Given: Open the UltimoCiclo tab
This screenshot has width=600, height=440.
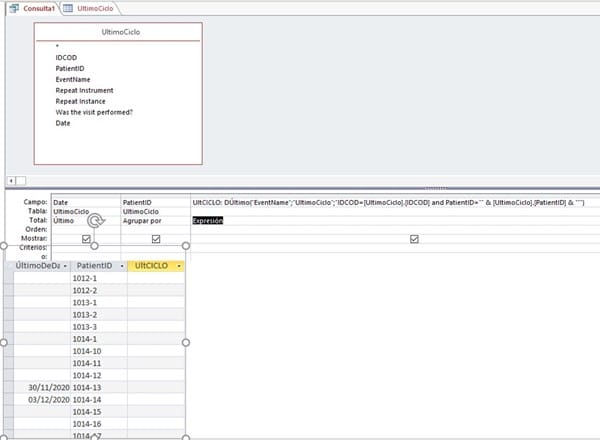Looking at the screenshot, I should pos(93,8).
